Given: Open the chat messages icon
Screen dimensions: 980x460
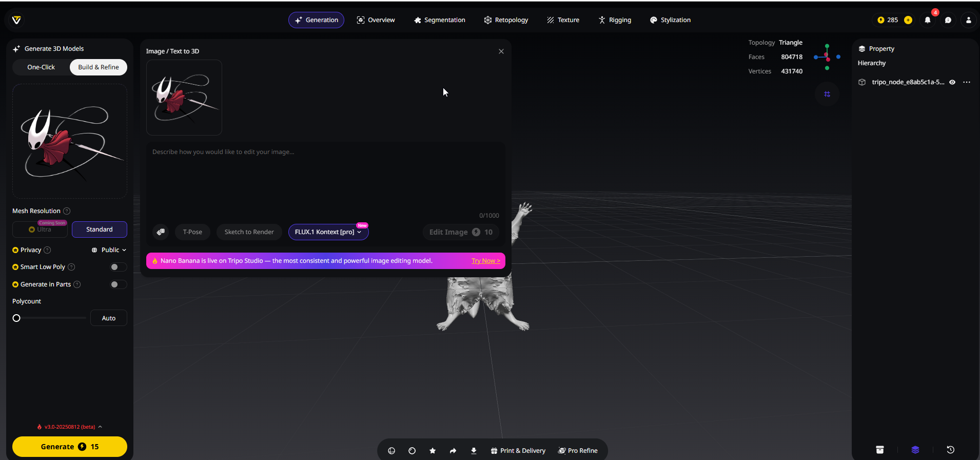Looking at the screenshot, I should coord(948,20).
